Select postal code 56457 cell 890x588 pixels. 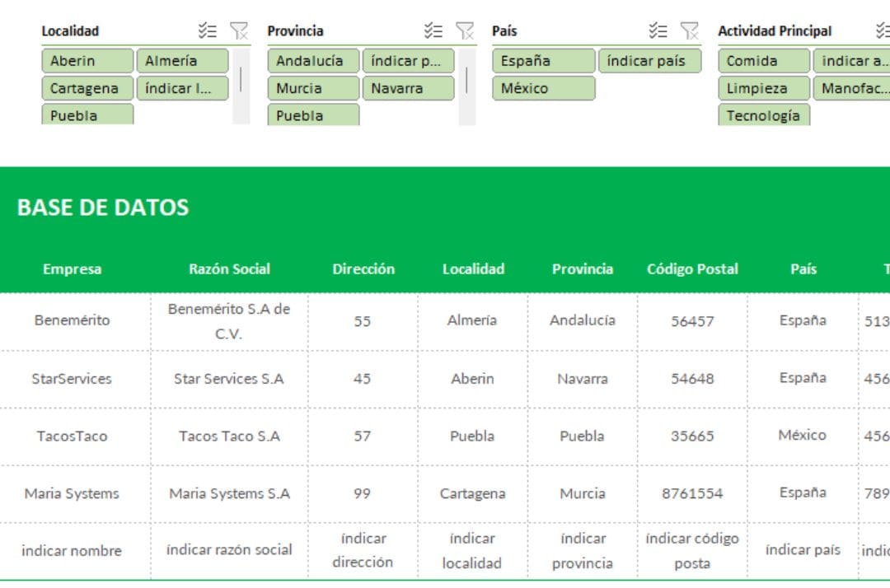tap(692, 321)
